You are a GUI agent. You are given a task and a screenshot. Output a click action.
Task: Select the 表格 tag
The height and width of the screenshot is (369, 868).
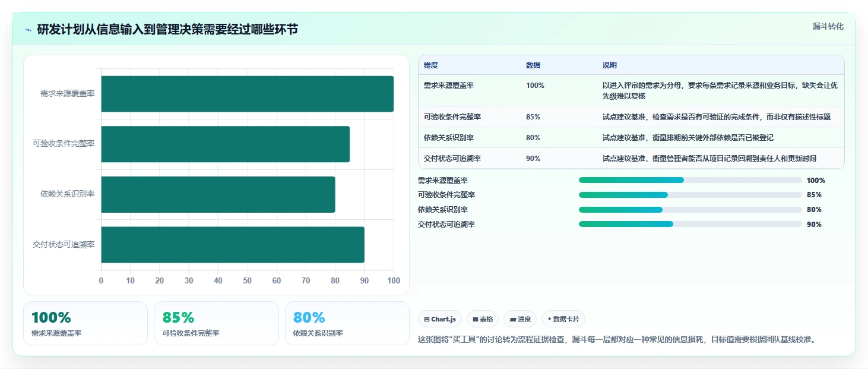pos(483,319)
